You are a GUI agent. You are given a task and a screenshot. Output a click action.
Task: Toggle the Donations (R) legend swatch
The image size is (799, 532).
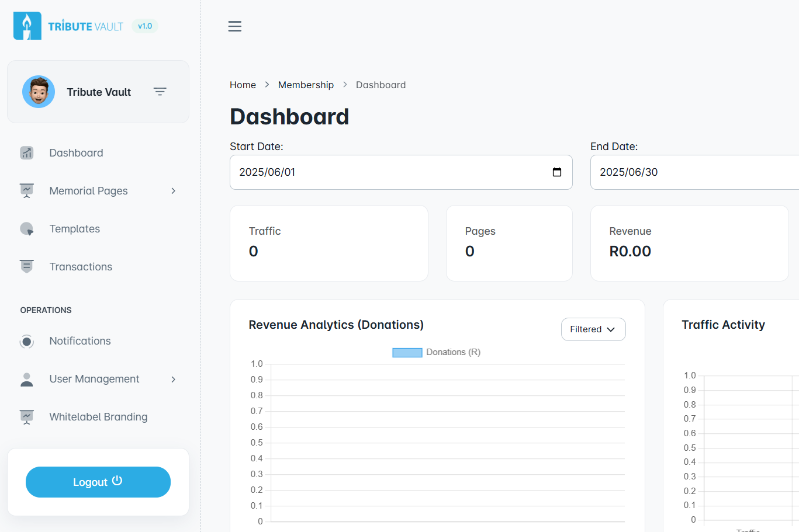[407, 353]
